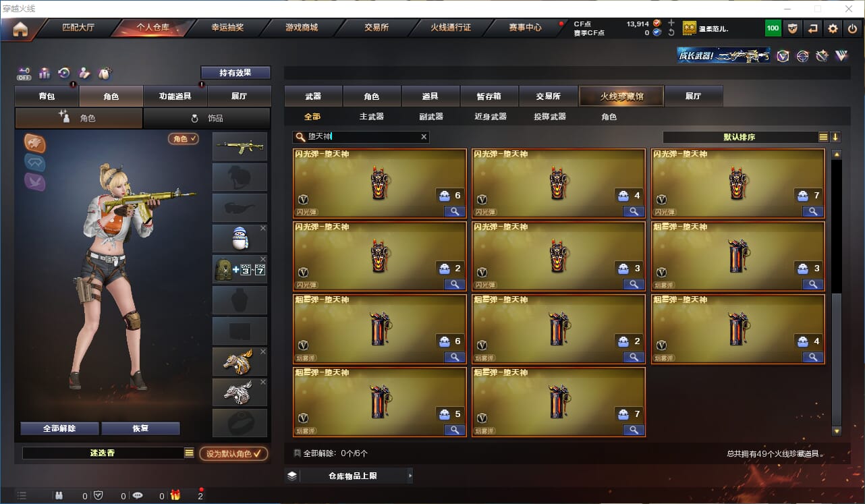The image size is (865, 504).
Task: Expand the 仓库物品上限 panel
Action: 349,476
